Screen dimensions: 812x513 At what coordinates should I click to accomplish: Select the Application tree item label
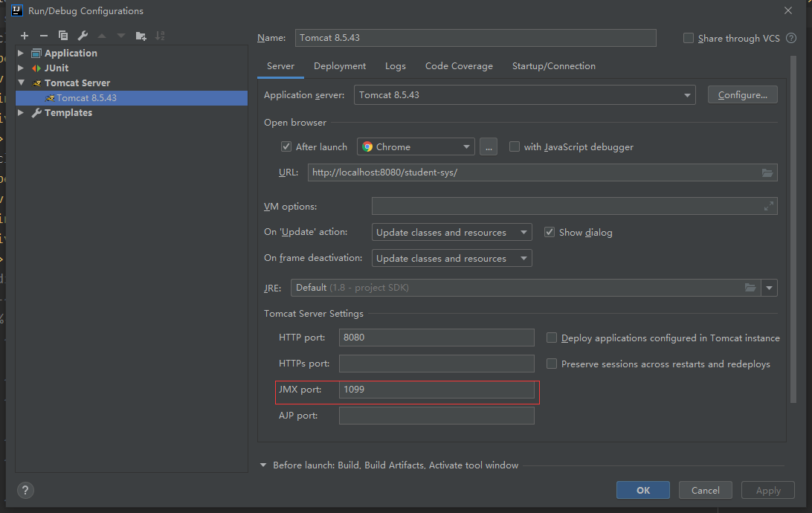(71, 53)
